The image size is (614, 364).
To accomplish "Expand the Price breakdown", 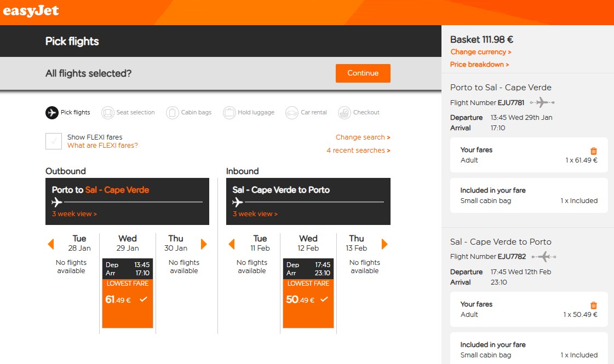I will (x=480, y=65).
